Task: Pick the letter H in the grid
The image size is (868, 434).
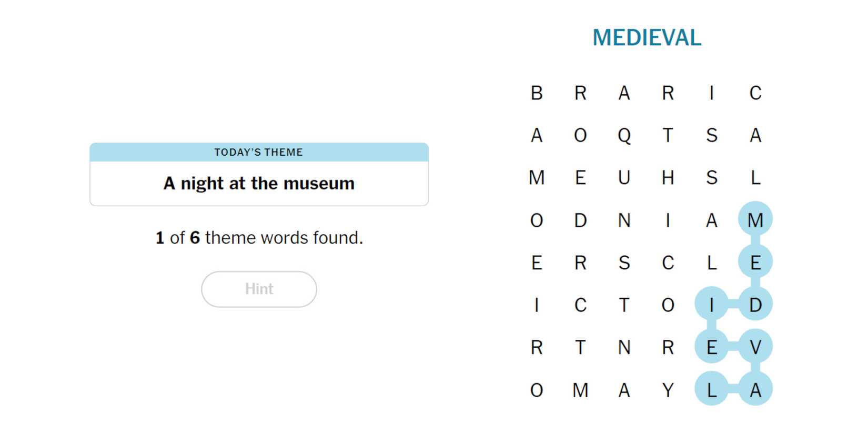Action: point(668,178)
